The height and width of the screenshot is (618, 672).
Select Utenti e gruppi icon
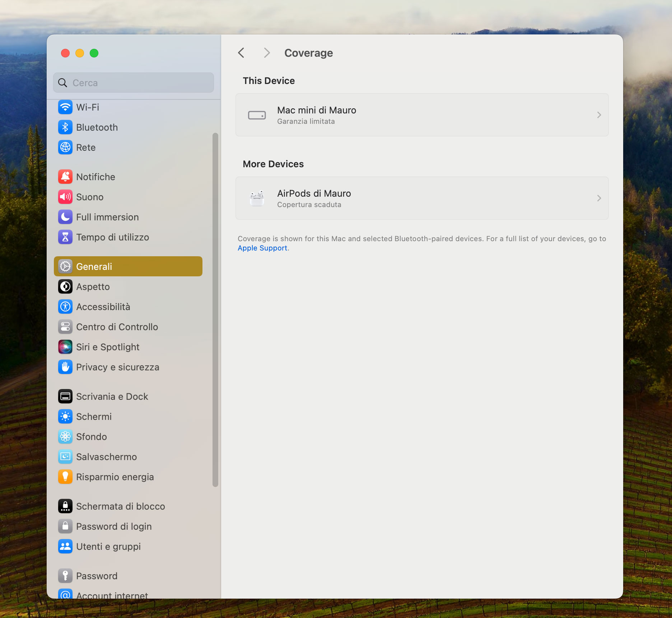click(65, 546)
